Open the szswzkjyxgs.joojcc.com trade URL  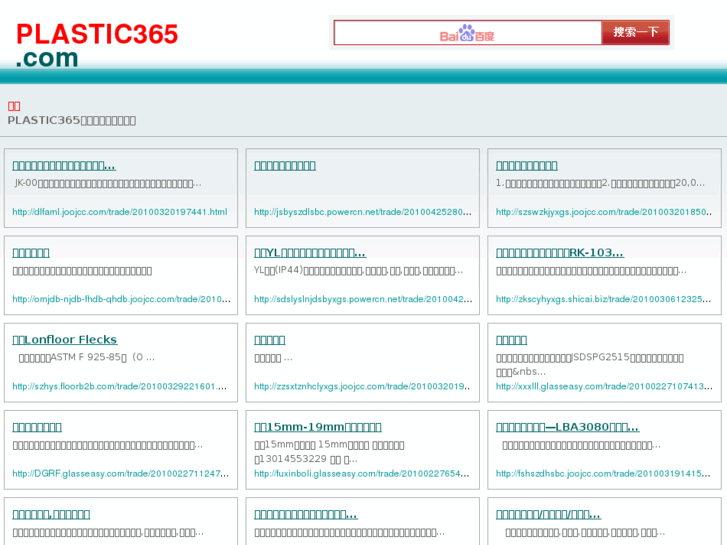click(604, 212)
